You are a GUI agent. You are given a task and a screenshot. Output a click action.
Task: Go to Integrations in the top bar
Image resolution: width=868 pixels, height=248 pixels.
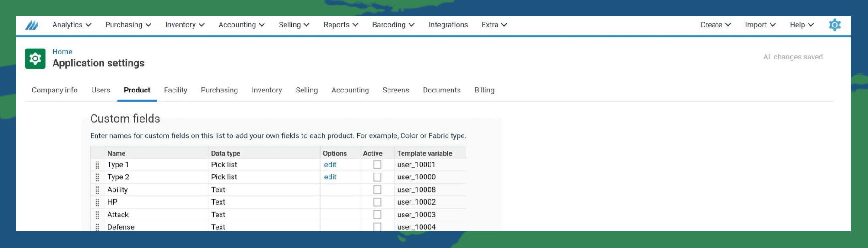(448, 25)
